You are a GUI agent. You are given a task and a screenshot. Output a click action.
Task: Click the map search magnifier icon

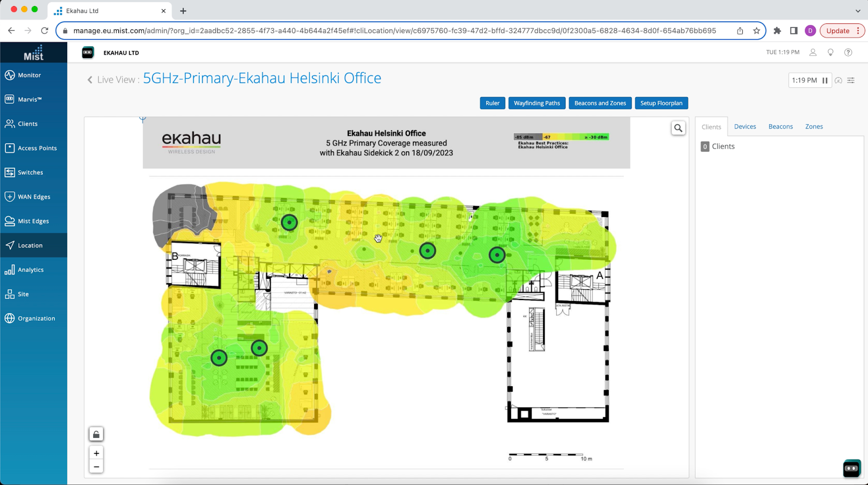tap(678, 129)
